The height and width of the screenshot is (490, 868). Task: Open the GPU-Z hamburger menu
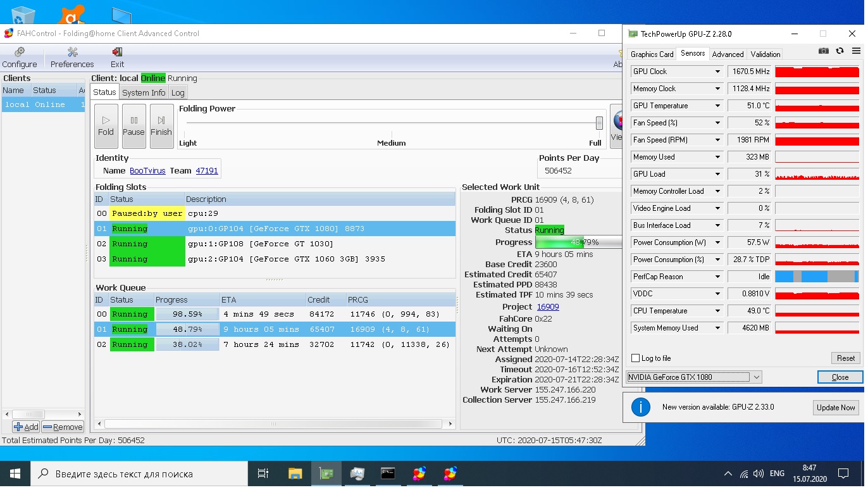(x=856, y=51)
